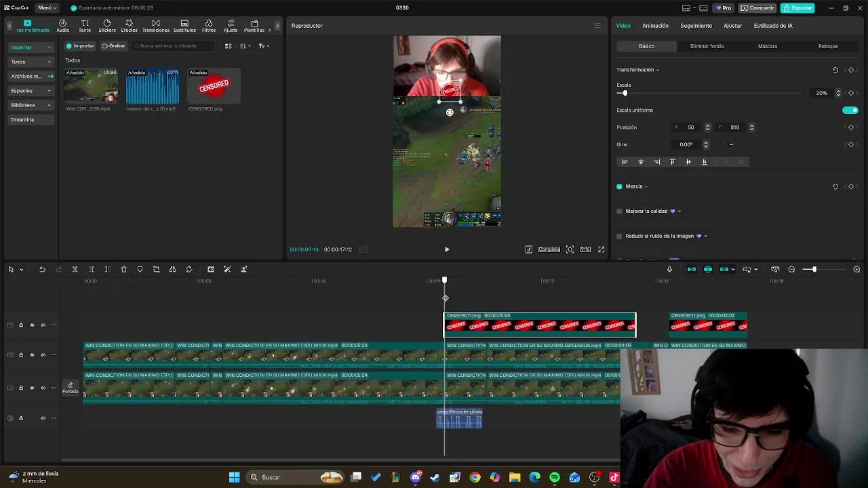868x488 pixels.
Task: Adjust the timeline zoom slider handle
Action: [814, 269]
